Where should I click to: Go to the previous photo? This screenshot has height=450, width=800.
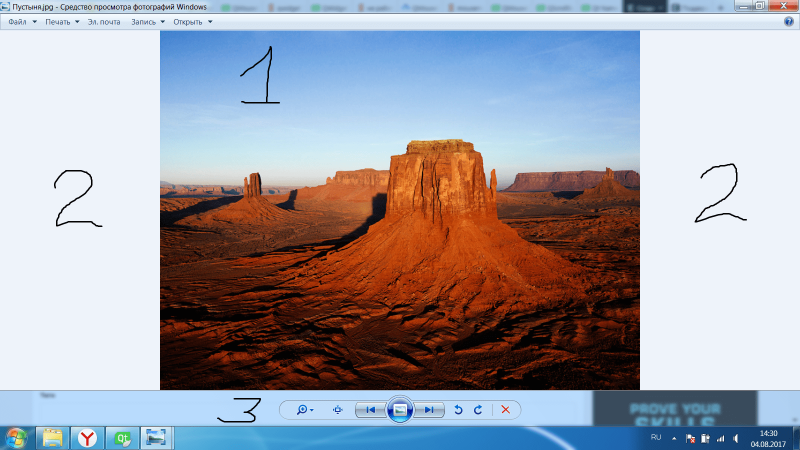(x=371, y=410)
